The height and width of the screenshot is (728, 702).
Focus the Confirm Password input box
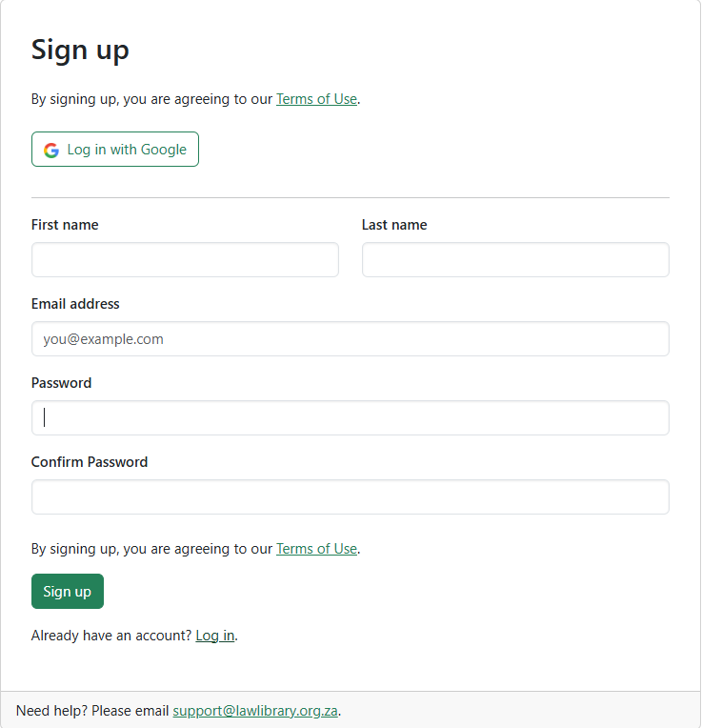pyautogui.click(x=351, y=496)
